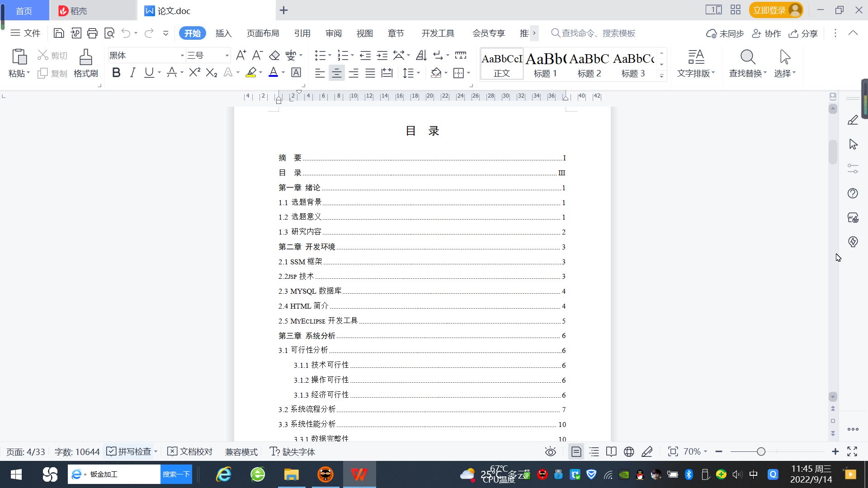The height and width of the screenshot is (488, 868).
Task: Click the zoom slider handle
Action: click(761, 451)
